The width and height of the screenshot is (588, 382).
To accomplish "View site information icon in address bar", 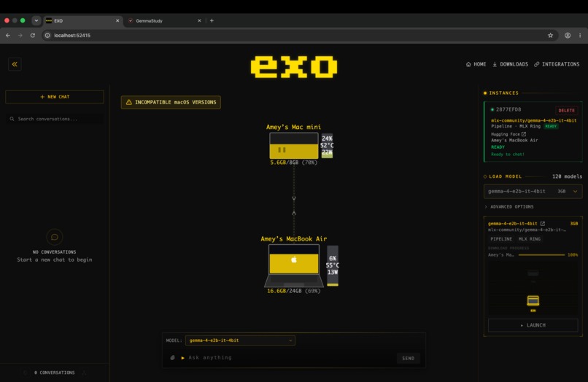I will pos(47,35).
